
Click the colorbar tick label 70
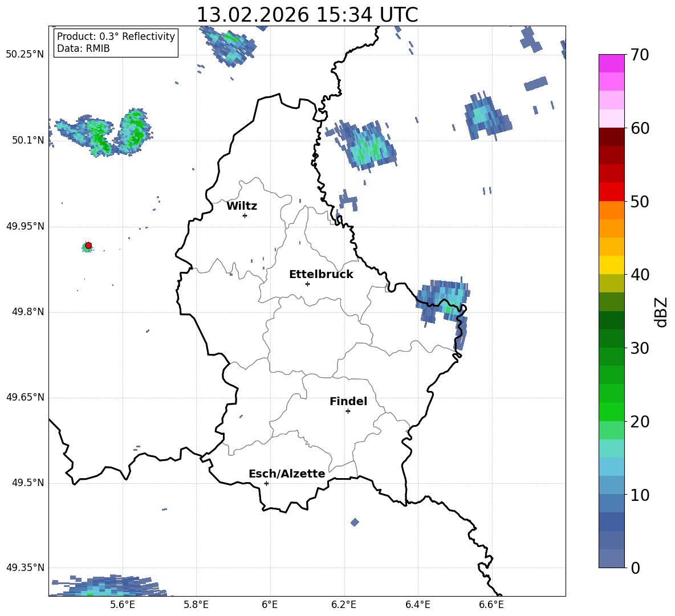point(639,55)
